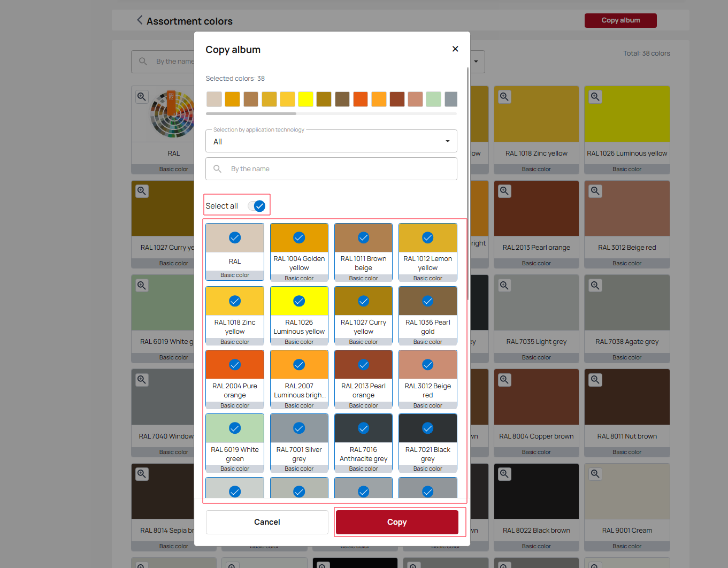728x568 pixels.
Task: Uncheck RAL 2013 Pearl orange in the dialog
Action: point(363,365)
